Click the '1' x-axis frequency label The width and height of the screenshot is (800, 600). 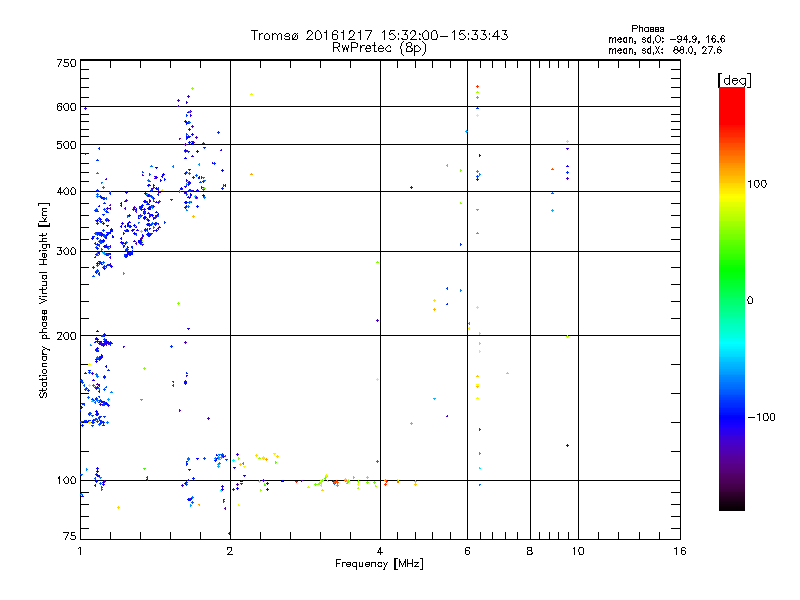click(x=80, y=551)
